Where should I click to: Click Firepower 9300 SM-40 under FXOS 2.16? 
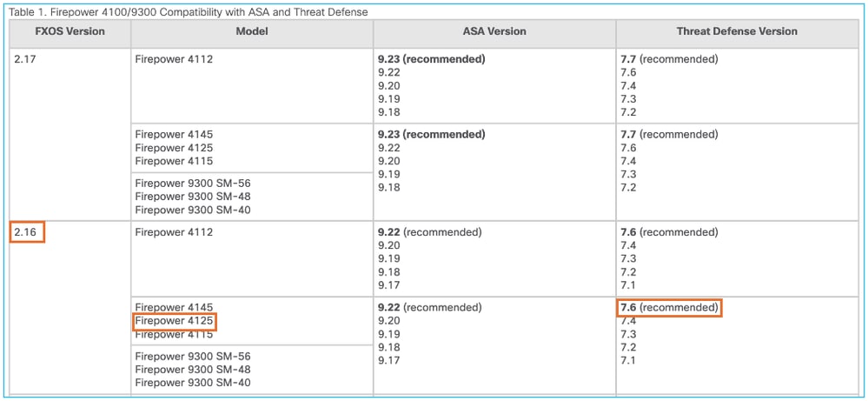click(193, 383)
